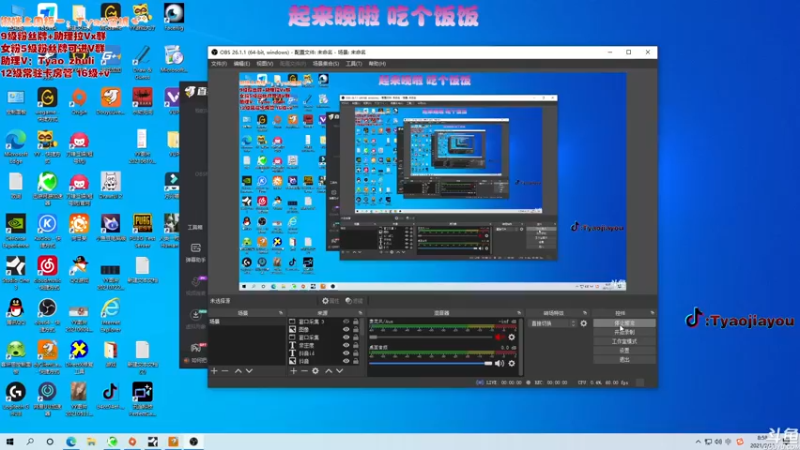Open the Scene Collection menu in OBS
Viewport: 800px width, 450px height.
[326, 64]
